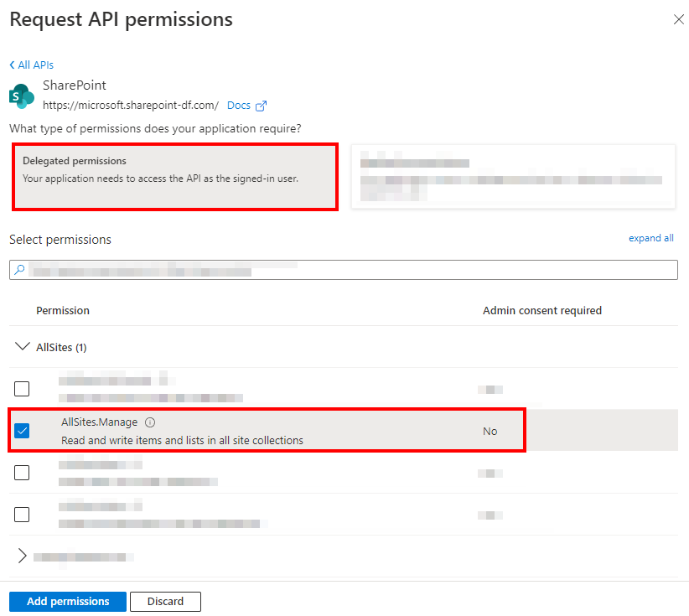This screenshot has width=689, height=616.
Task: Focus the permissions search box
Action: pos(344,270)
